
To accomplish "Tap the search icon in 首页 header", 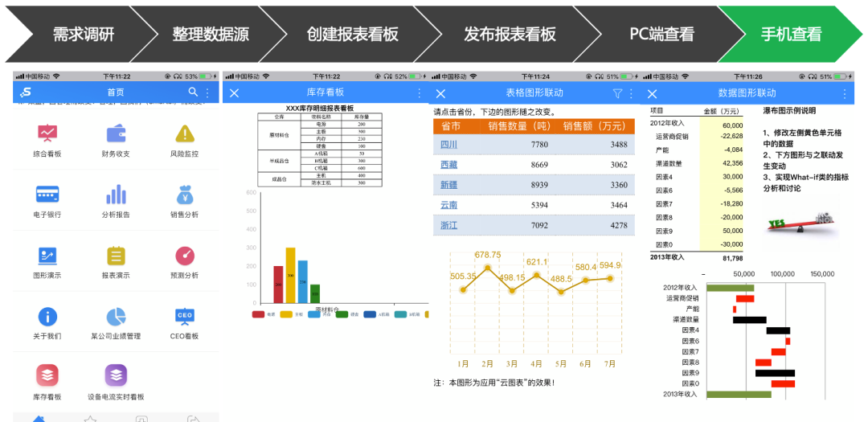I will 193,92.
